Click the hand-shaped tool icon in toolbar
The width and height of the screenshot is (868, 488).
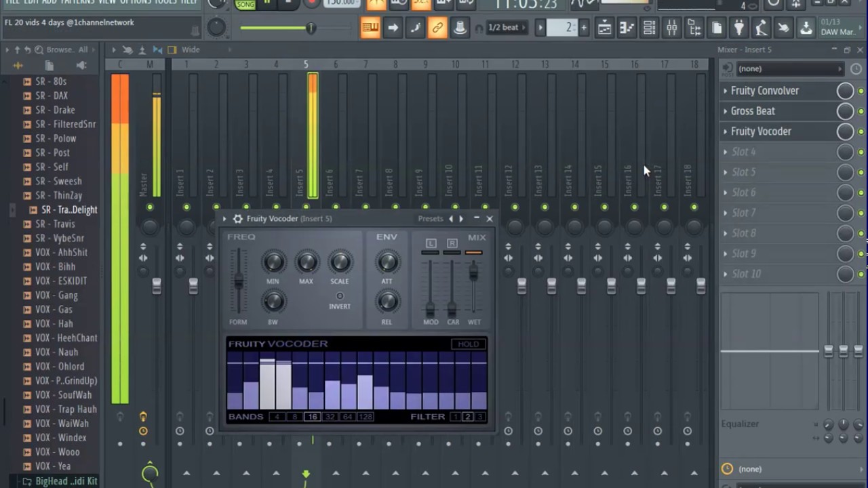784,28
